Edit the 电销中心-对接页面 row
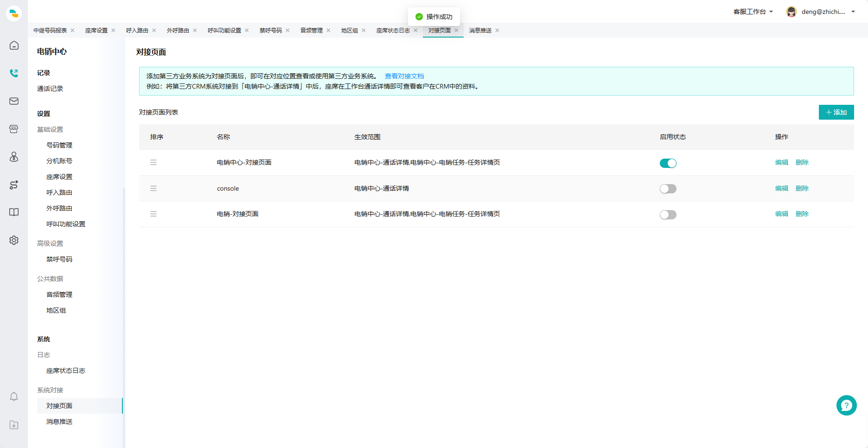The height and width of the screenshot is (448, 868). coord(782,162)
